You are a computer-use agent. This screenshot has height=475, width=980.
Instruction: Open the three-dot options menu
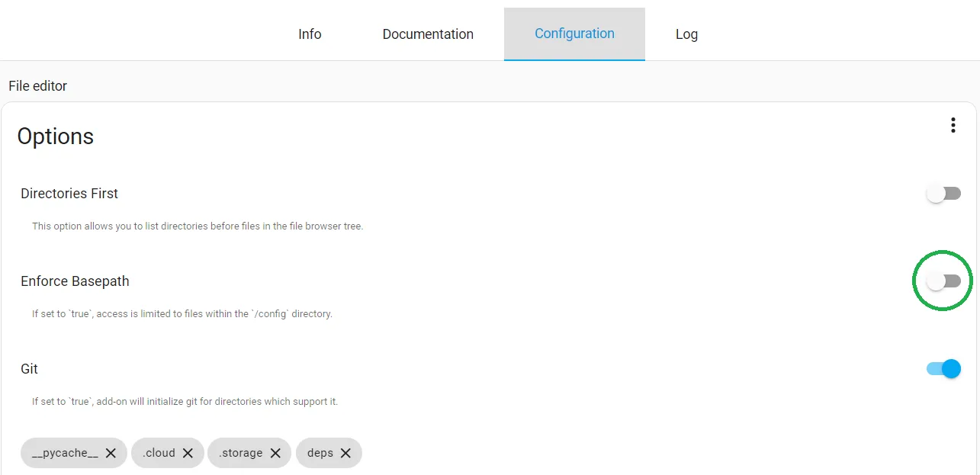(953, 125)
